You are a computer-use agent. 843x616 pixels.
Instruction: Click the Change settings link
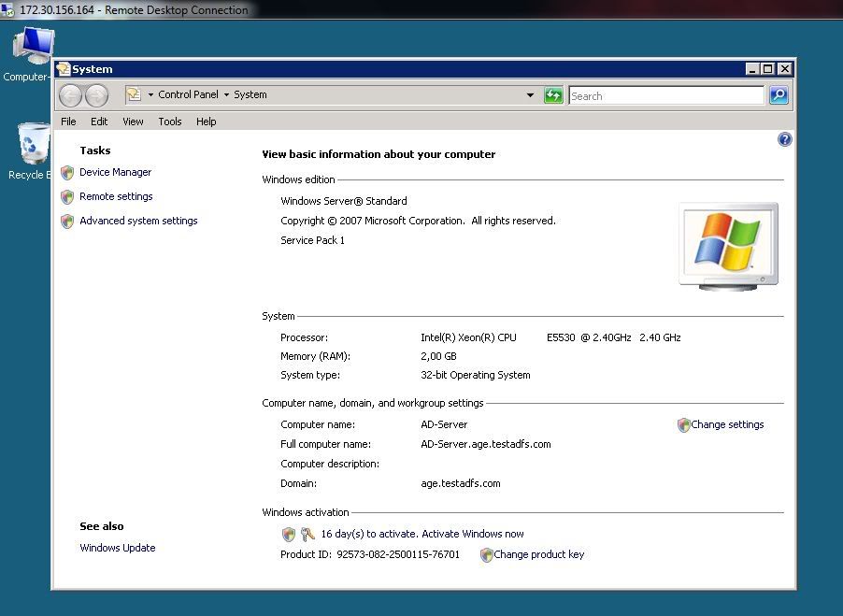coord(727,424)
